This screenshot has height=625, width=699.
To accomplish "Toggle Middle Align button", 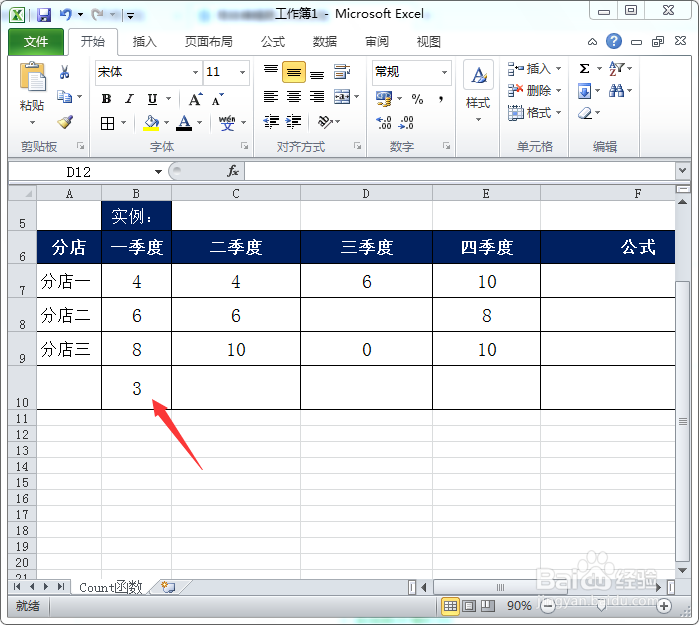I will [x=294, y=72].
